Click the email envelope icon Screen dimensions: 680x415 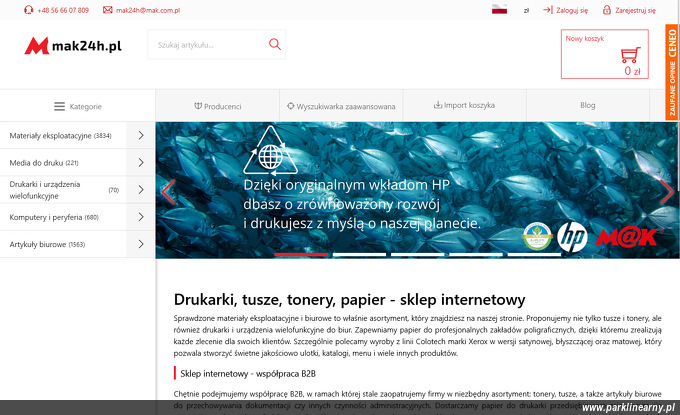coord(108,10)
